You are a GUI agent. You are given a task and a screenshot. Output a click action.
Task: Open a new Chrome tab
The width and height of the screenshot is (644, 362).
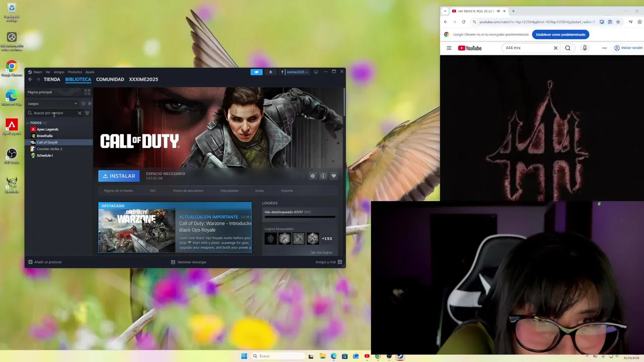(x=513, y=11)
